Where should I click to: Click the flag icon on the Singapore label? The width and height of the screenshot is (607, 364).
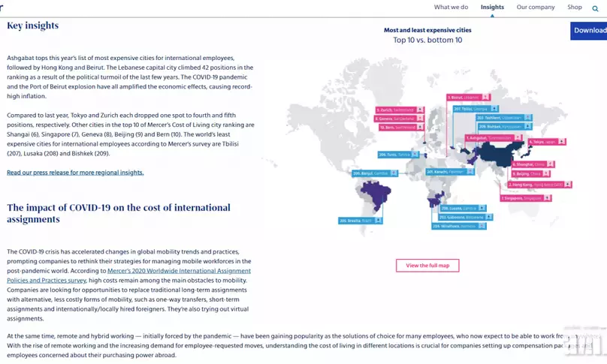547,197
